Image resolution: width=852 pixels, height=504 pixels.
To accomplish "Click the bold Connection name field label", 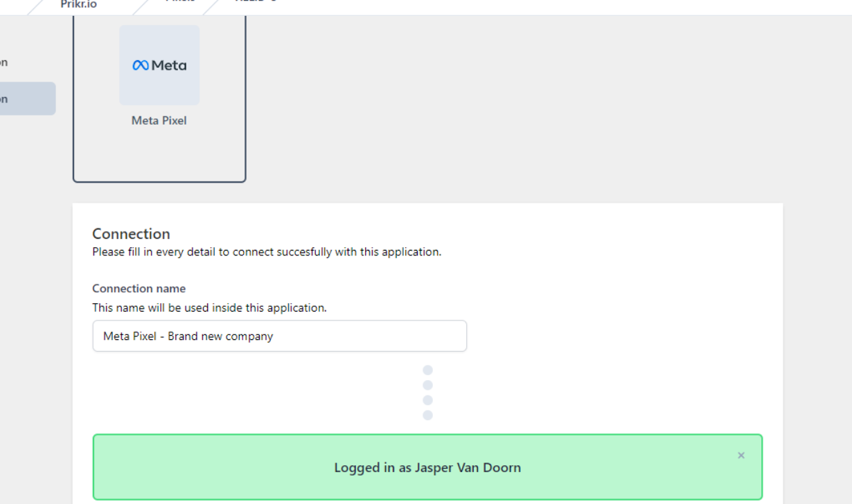I will (x=139, y=289).
